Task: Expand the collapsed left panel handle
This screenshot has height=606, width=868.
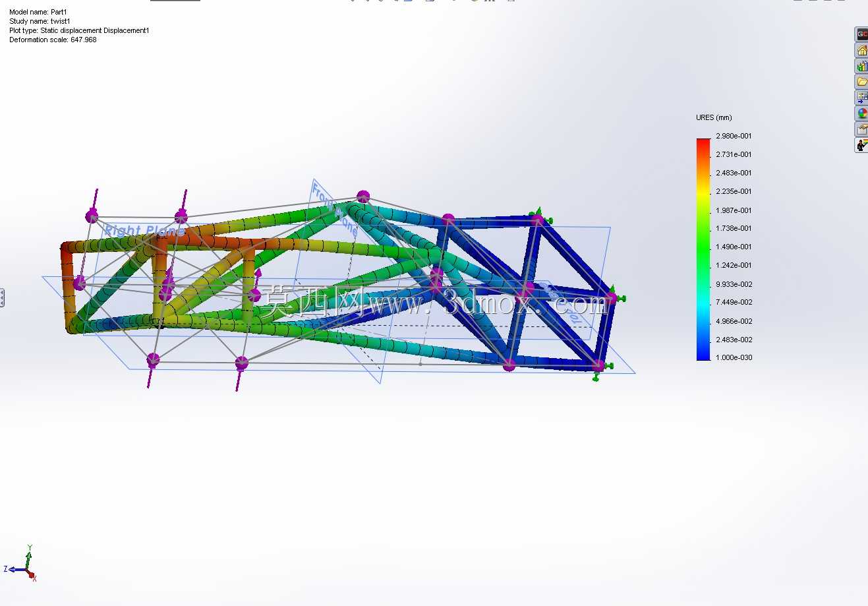Action: (2, 297)
